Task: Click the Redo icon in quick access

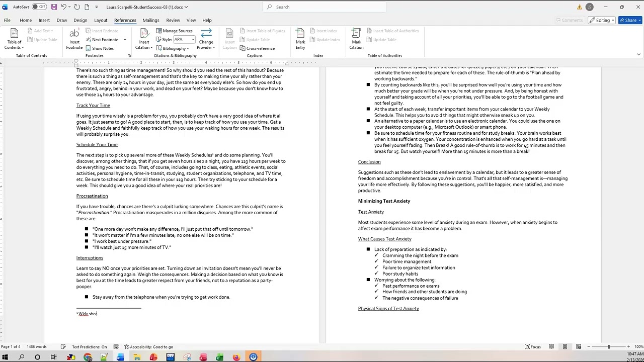Action: click(77, 7)
